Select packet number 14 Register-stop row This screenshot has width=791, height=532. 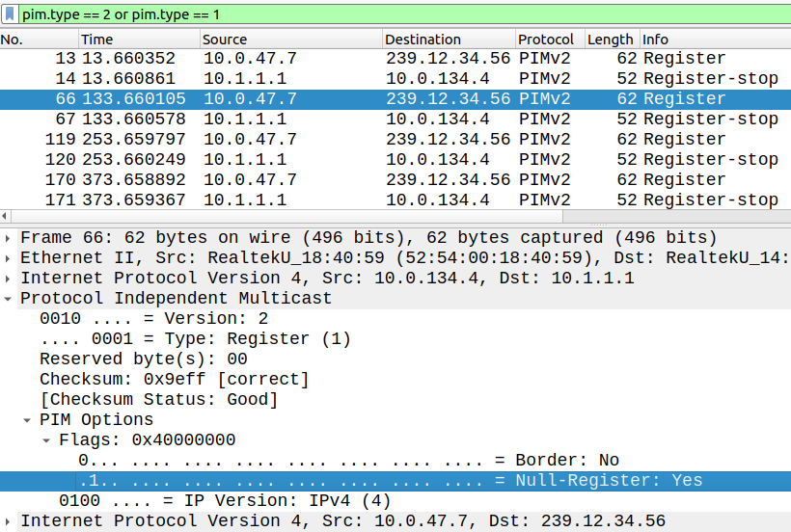pos(395,79)
